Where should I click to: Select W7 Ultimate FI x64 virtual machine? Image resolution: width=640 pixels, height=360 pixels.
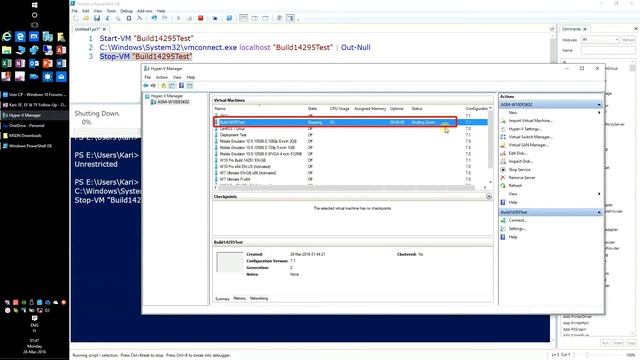click(x=235, y=179)
